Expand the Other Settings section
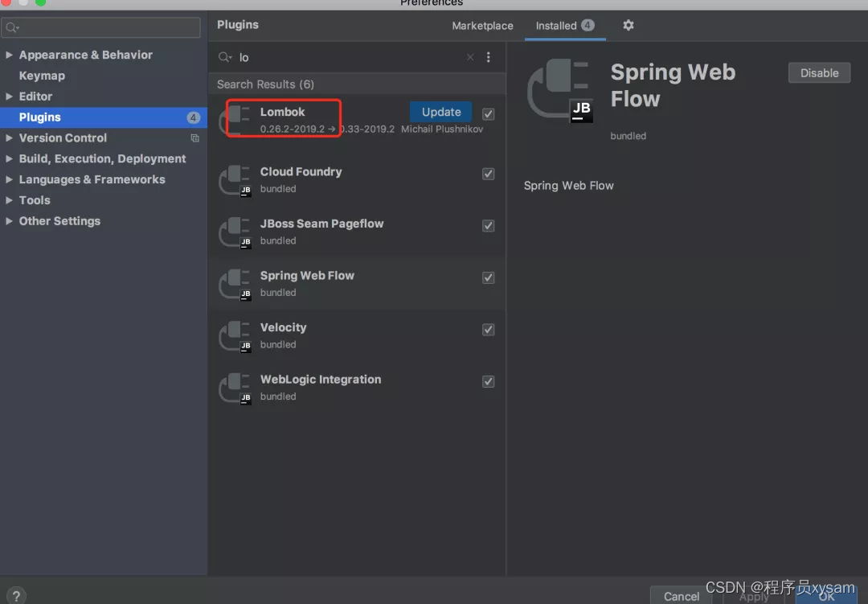The height and width of the screenshot is (604, 868). click(9, 221)
